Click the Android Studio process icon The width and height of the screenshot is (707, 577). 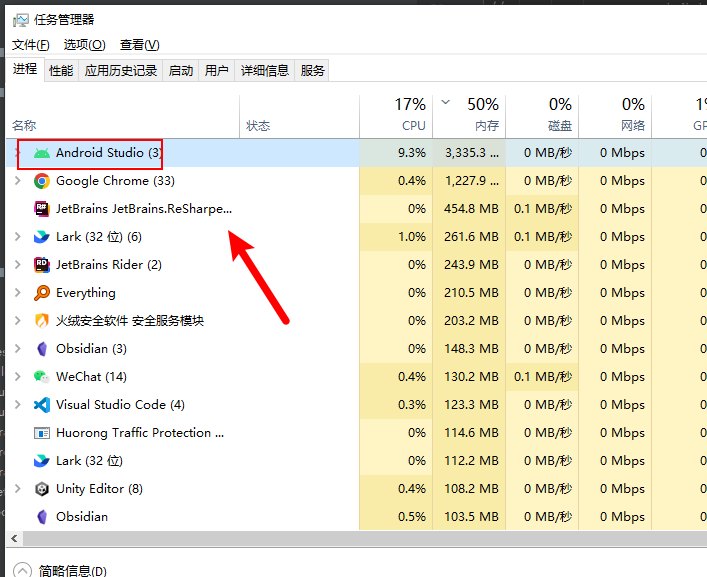pos(42,153)
